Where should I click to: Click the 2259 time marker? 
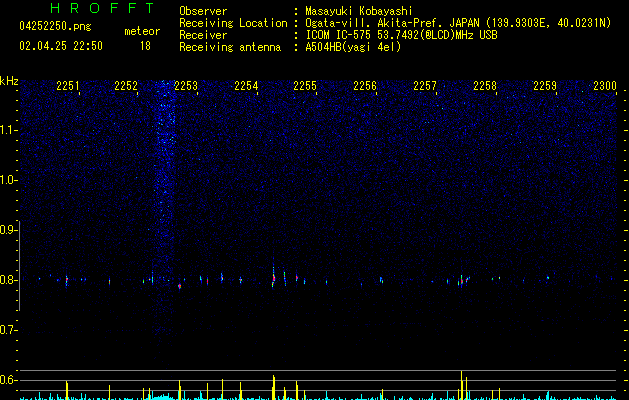click(x=545, y=86)
